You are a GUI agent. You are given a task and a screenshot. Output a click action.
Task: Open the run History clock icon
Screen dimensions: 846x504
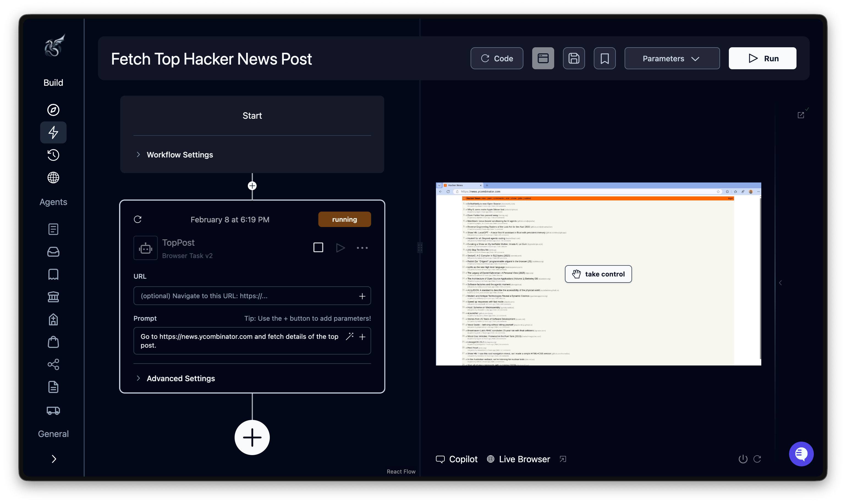pyautogui.click(x=53, y=155)
